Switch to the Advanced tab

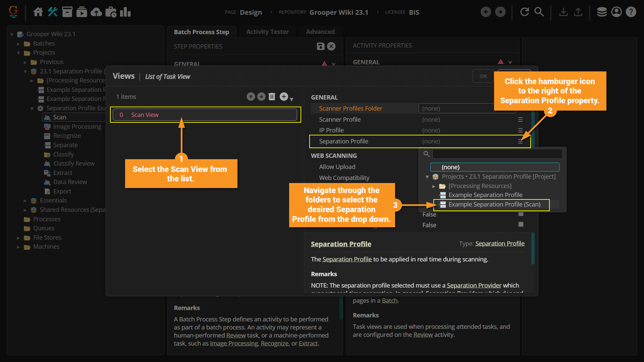pos(320,32)
